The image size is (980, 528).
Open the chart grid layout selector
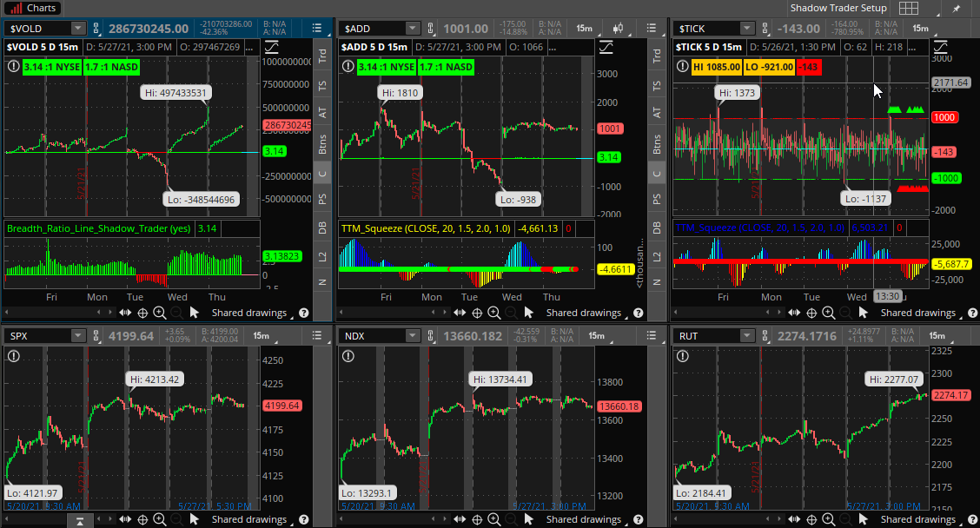tap(908, 8)
